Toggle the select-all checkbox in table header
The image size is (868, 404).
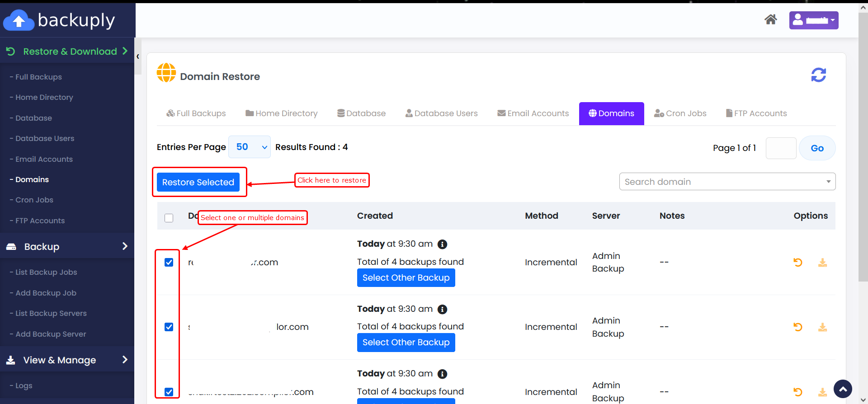[169, 218]
